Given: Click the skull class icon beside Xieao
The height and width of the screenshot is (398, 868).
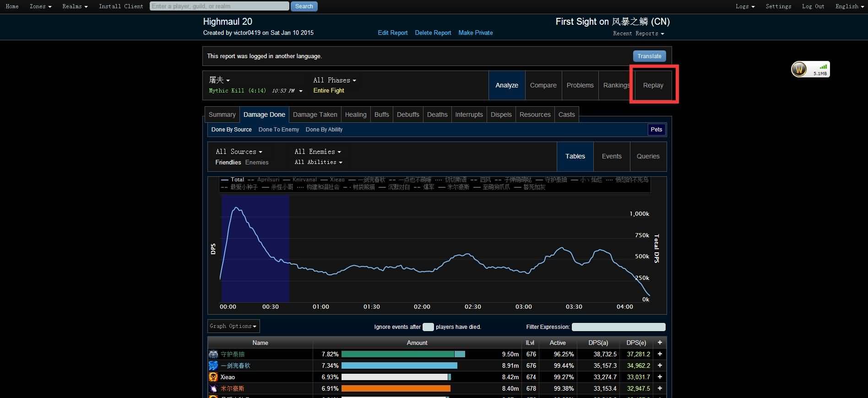Looking at the screenshot, I should pyautogui.click(x=213, y=377).
